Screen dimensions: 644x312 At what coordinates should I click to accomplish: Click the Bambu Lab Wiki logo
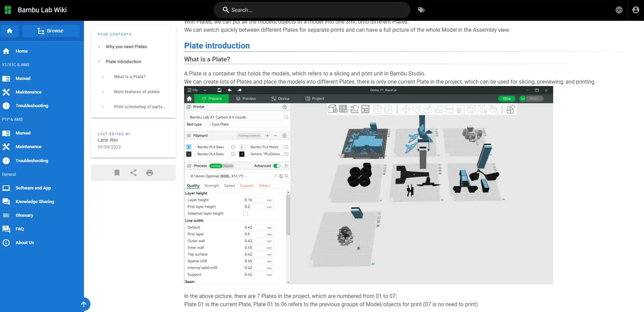click(8, 10)
